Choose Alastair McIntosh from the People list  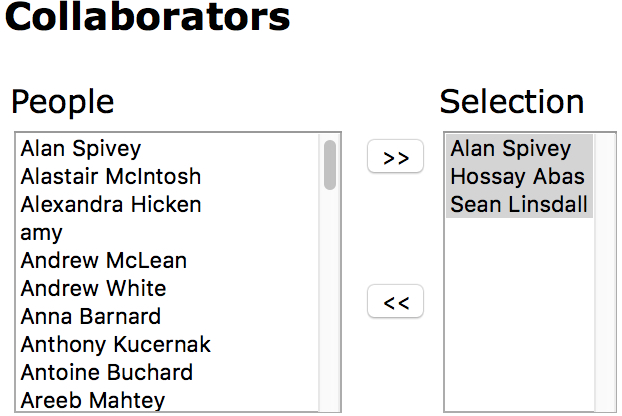(x=110, y=177)
